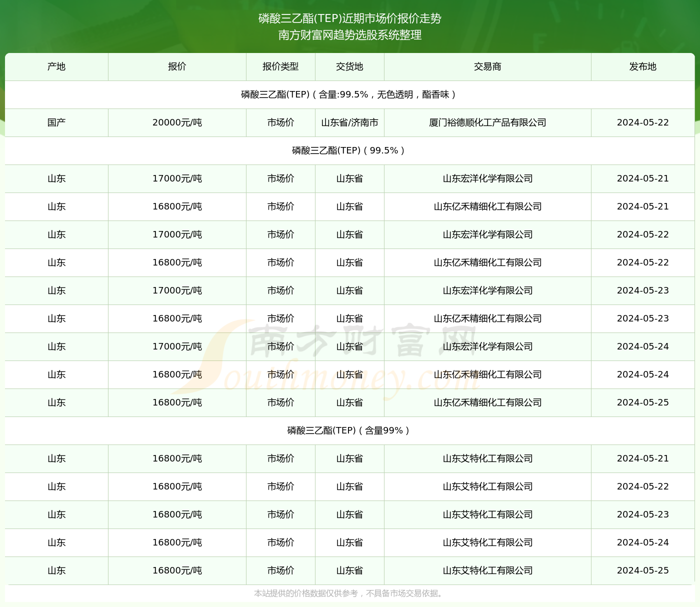Click 山东亿禾精细化工有限公司 in 2024-05-21 row
This screenshot has height=607, width=700.
[487, 206]
